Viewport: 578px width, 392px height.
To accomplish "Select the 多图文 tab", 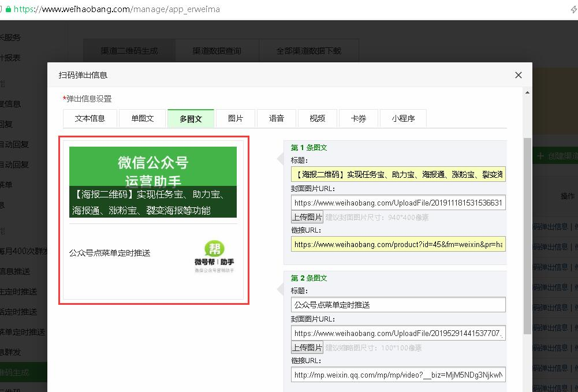I will pos(191,118).
